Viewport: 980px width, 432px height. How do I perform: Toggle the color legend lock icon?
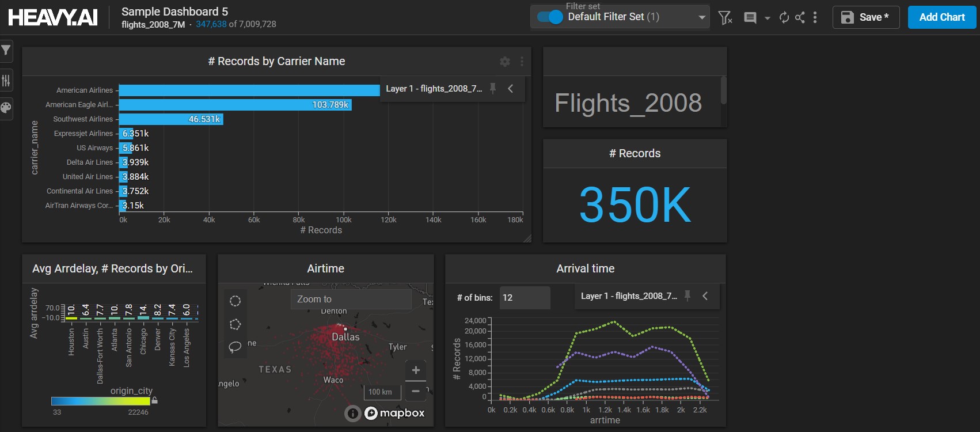pos(154,400)
